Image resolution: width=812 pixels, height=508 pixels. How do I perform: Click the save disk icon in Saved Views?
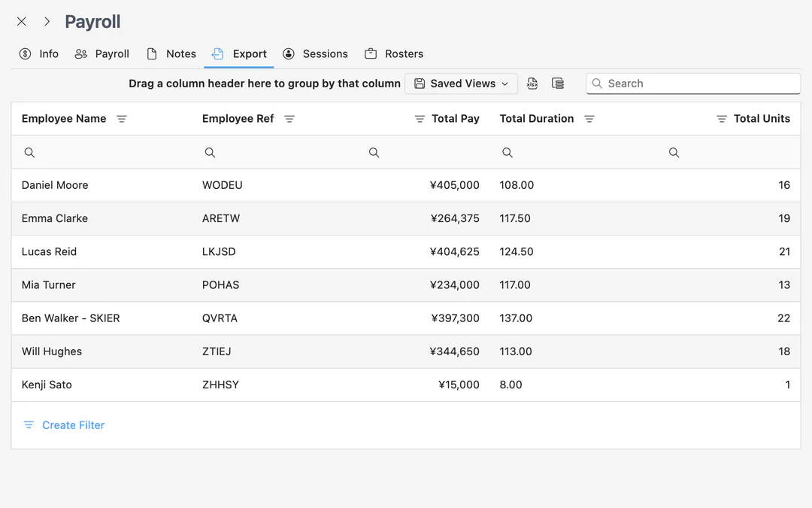(420, 84)
